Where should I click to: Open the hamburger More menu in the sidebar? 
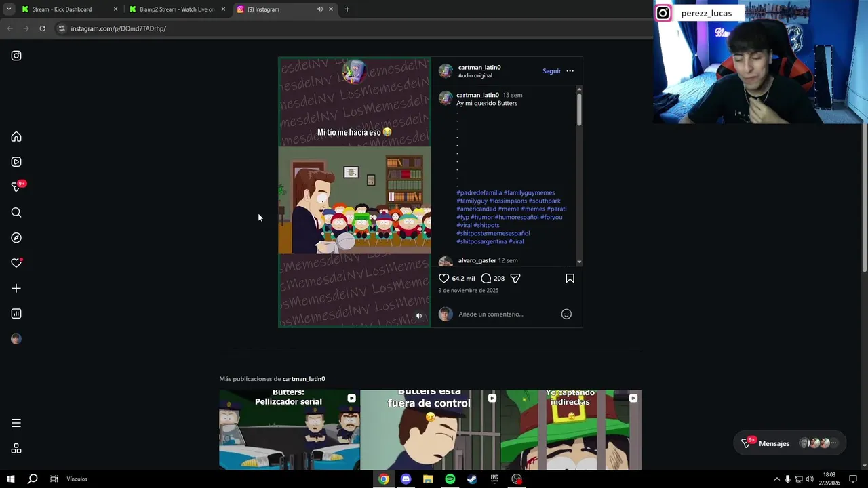coord(16,423)
